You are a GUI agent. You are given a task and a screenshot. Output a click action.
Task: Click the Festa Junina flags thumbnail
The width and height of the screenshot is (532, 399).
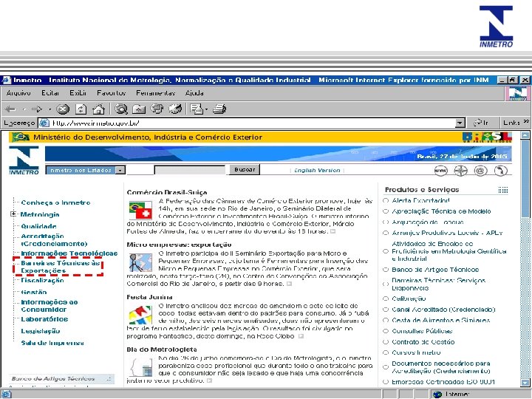(x=140, y=315)
